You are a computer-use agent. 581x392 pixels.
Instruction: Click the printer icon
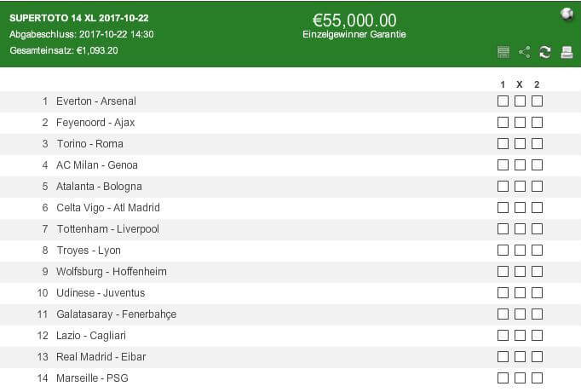tap(567, 52)
